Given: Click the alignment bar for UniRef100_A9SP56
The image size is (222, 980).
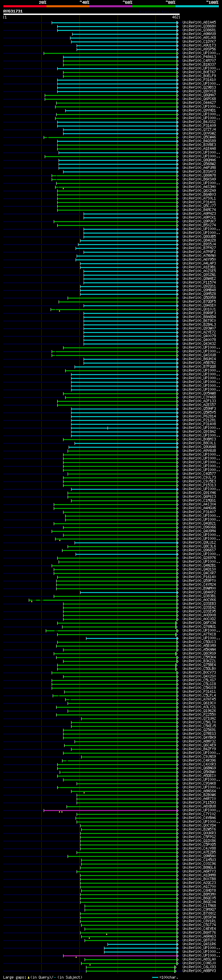Looking at the screenshot, I should [127, 49].
